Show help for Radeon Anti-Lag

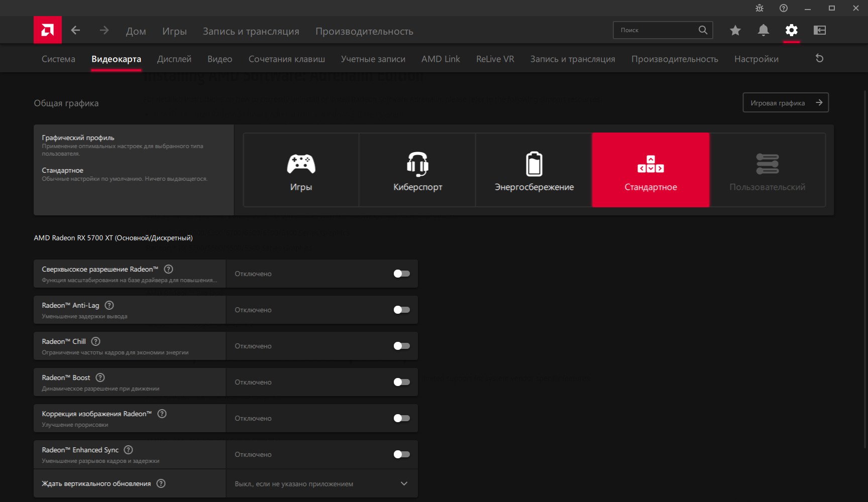pyautogui.click(x=110, y=305)
